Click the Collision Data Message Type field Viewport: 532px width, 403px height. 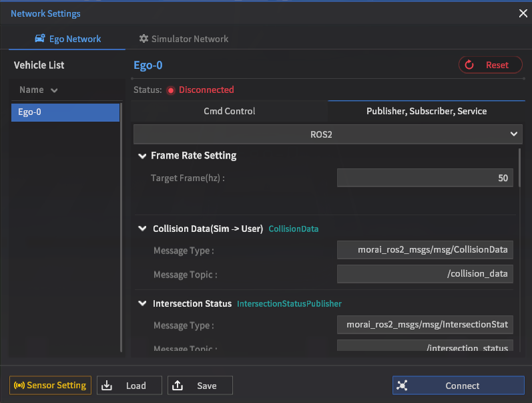tap(425, 250)
